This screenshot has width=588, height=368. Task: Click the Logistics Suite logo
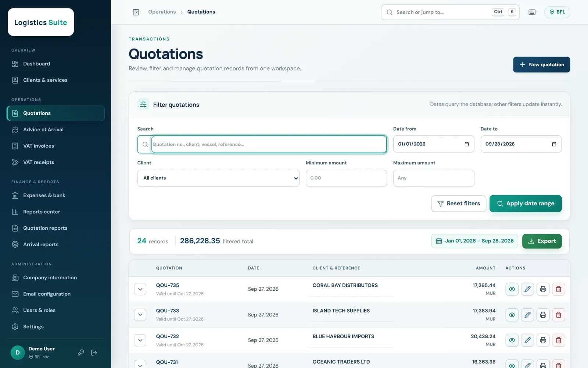(41, 22)
